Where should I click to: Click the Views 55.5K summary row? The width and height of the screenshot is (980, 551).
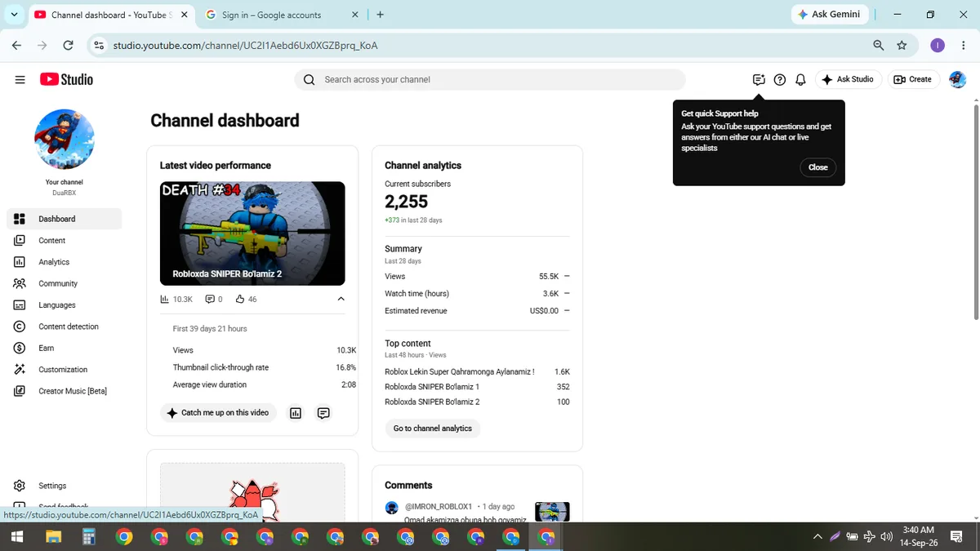[x=477, y=277]
